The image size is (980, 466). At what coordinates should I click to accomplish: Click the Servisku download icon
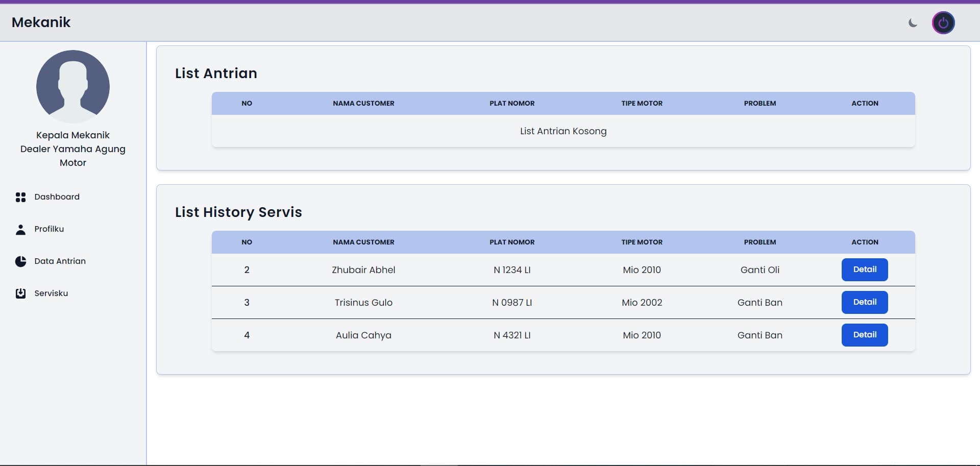tap(20, 293)
